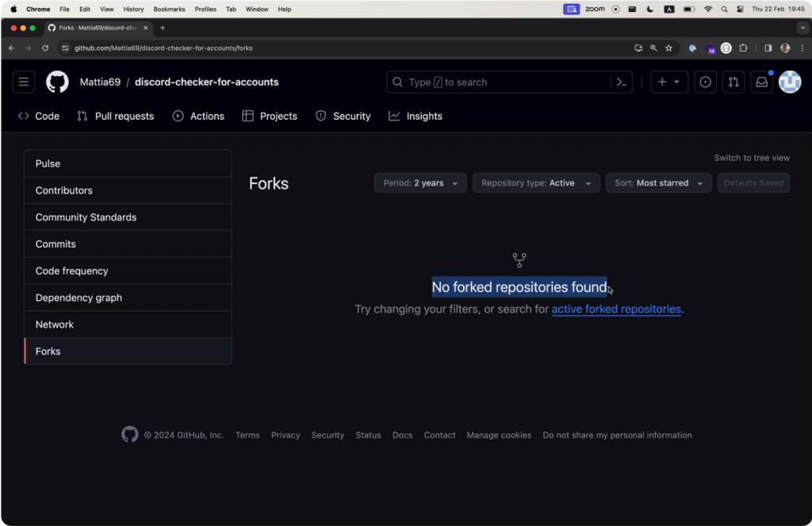
Task: Follow the active forked repositories link
Action: 615,309
